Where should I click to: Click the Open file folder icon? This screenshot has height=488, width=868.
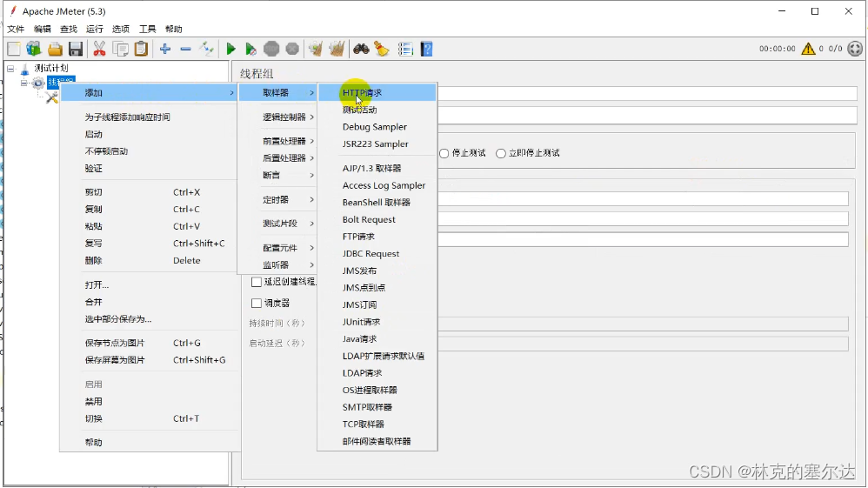(x=55, y=49)
